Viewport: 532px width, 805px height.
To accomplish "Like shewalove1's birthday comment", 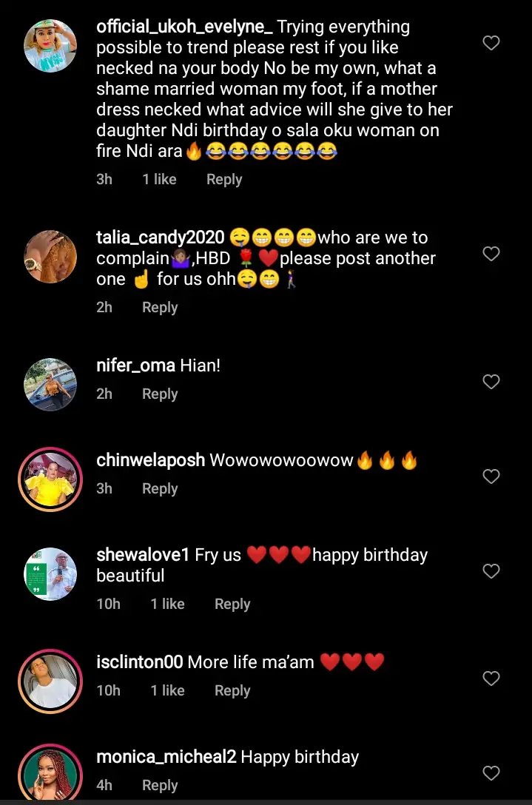I will pyautogui.click(x=491, y=571).
